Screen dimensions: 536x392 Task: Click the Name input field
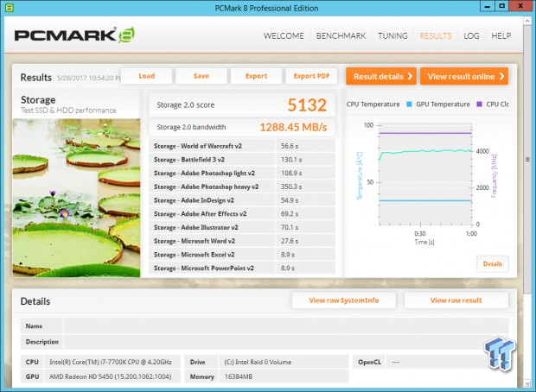[286, 326]
